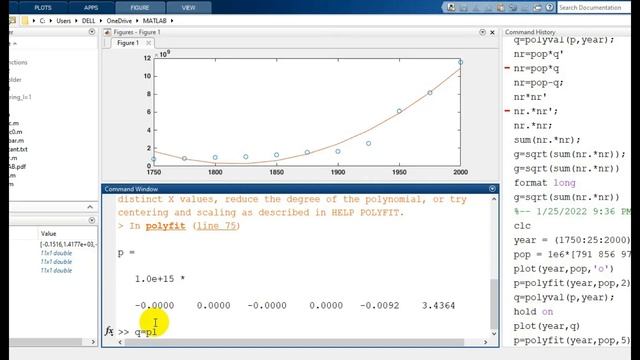Screen dimensions: 640x360
Task: Collapse the details panel chevron
Action: pos(90,207)
